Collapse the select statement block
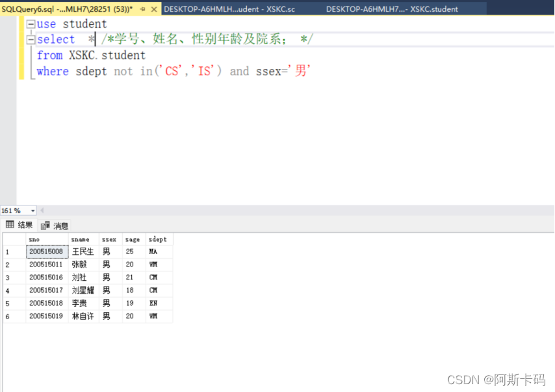This screenshot has height=392, width=555. point(31,39)
